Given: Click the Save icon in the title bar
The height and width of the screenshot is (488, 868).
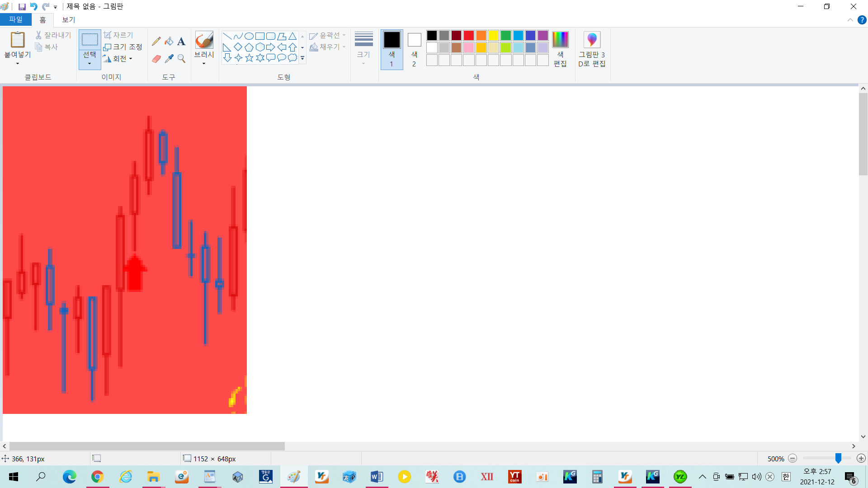Looking at the screenshot, I should [22, 7].
